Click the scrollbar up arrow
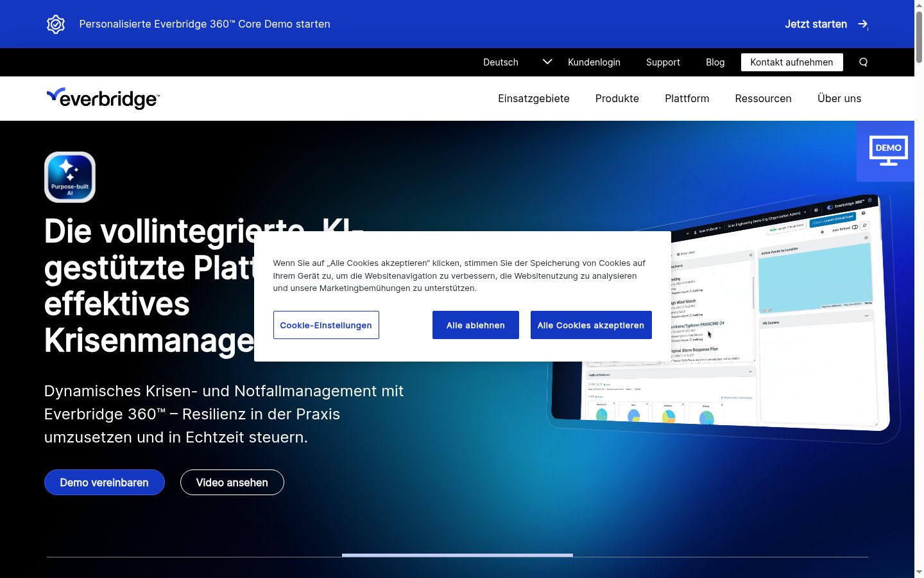The image size is (924, 578). tap(919, 5)
